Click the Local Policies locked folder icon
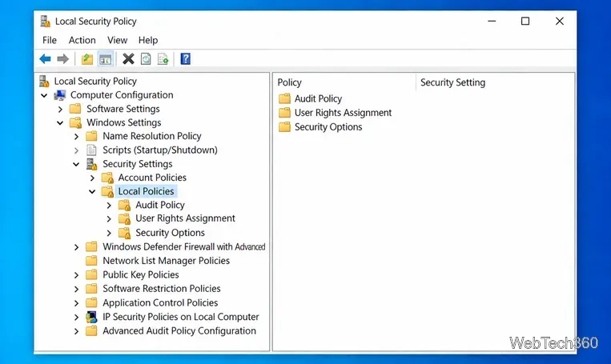Image resolution: width=611 pixels, height=364 pixels. pyautogui.click(x=107, y=191)
